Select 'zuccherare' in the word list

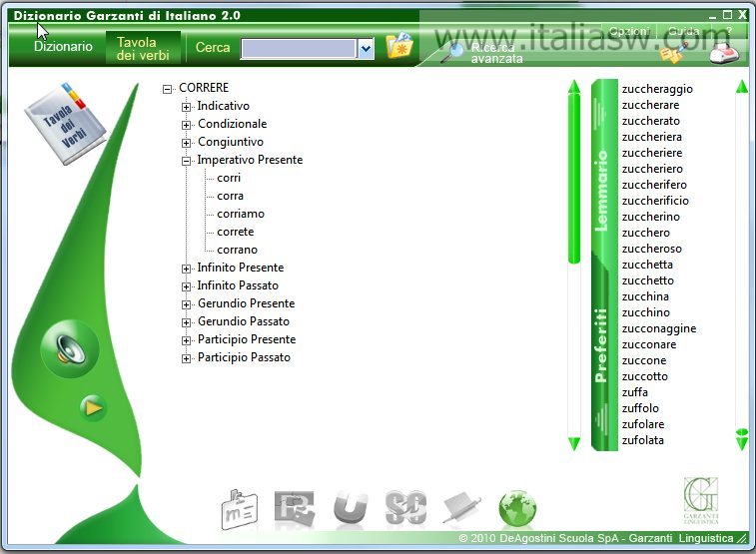pyautogui.click(x=650, y=105)
